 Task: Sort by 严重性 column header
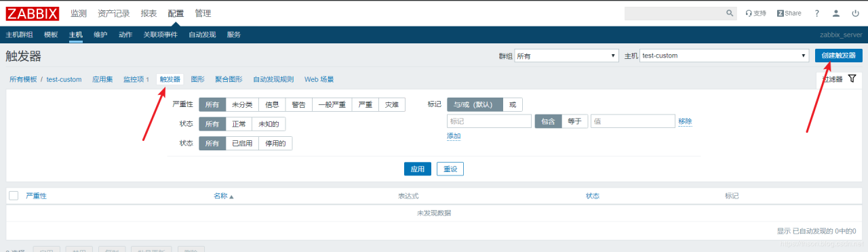(36, 196)
